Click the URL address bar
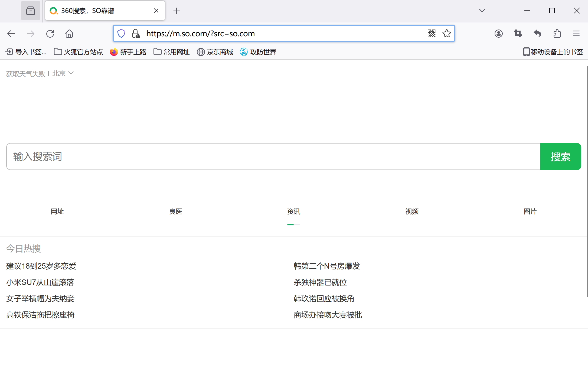 pyautogui.click(x=284, y=33)
